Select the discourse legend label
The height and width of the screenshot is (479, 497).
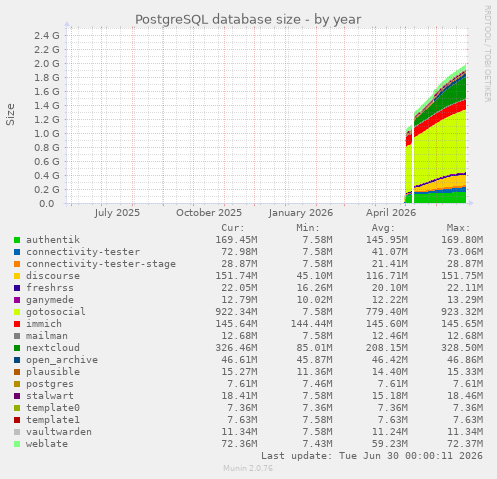53,276
